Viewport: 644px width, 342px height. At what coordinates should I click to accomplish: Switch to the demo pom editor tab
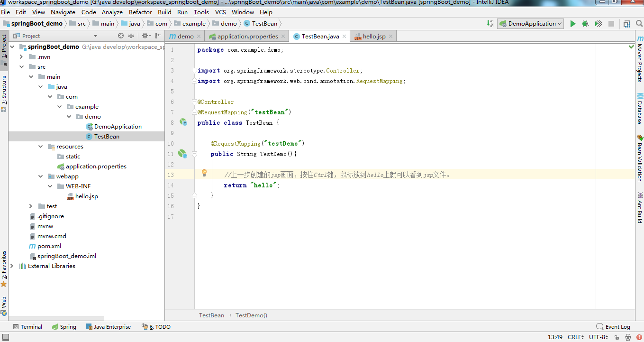pos(185,36)
